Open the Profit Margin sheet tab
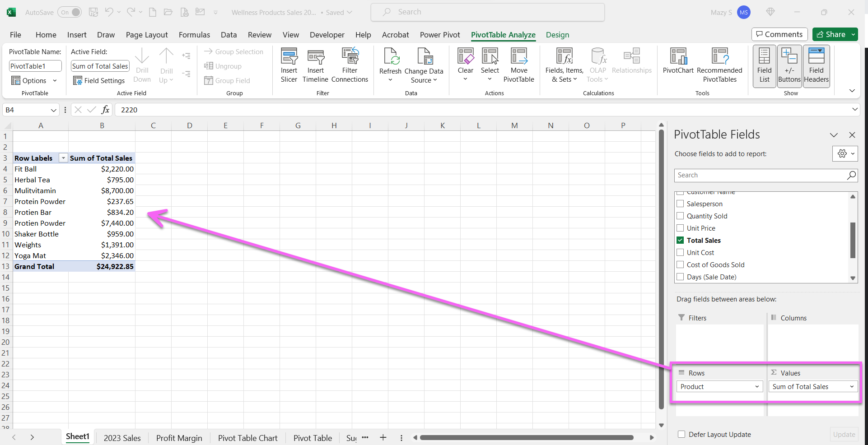The image size is (868, 445). 179,437
